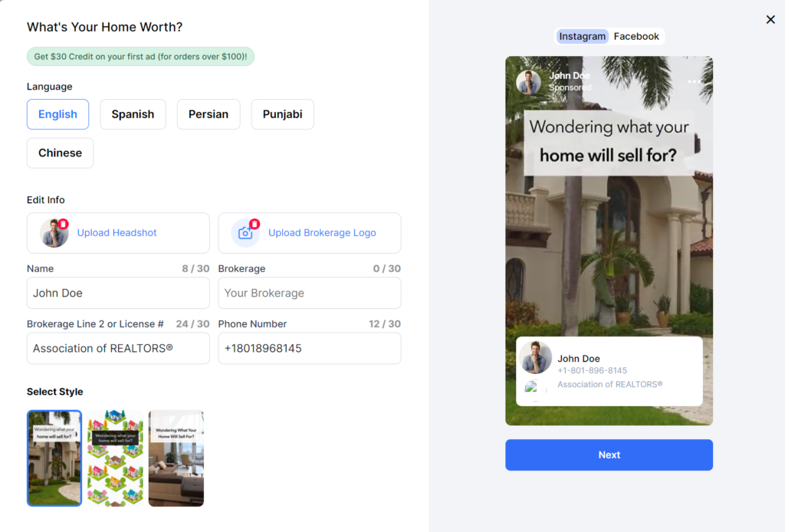Click the Upload Headshot link

click(x=117, y=233)
